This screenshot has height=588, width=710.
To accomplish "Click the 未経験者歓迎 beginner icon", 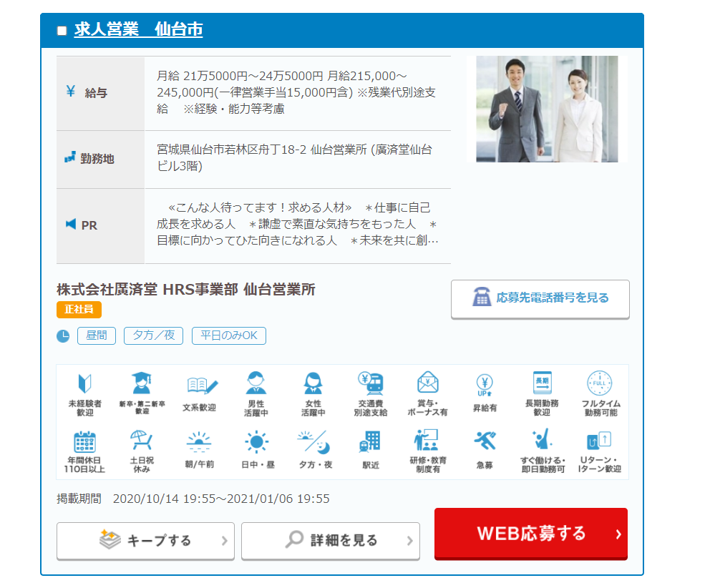I will [84, 383].
